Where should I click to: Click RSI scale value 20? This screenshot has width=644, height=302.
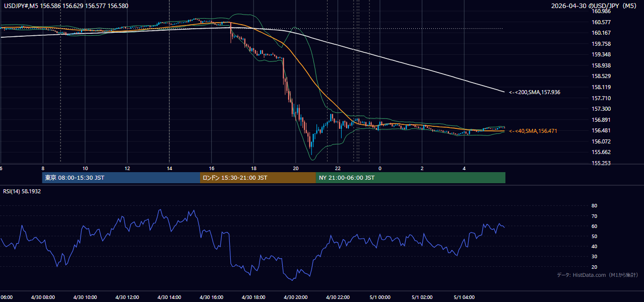[594, 267]
